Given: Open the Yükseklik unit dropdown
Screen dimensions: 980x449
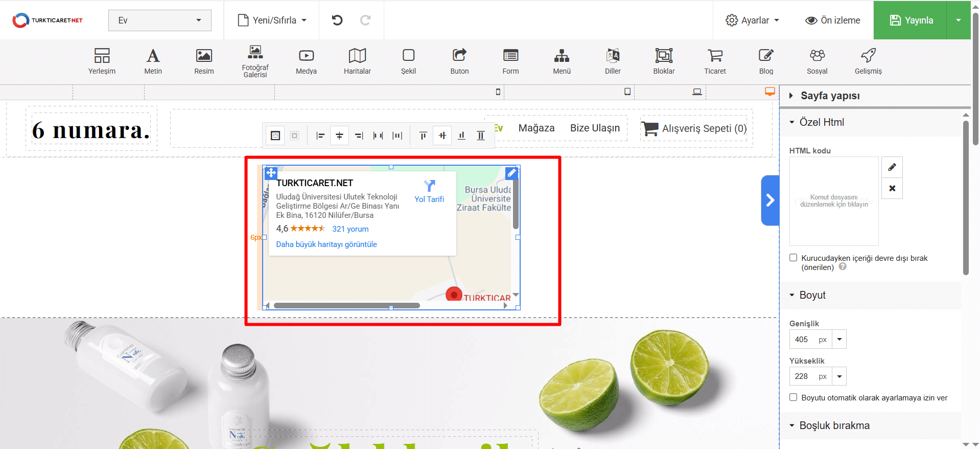Looking at the screenshot, I should (x=839, y=376).
